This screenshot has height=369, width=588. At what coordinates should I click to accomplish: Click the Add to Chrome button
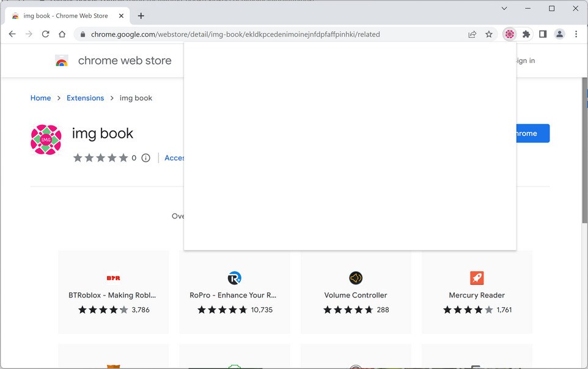[533, 133]
